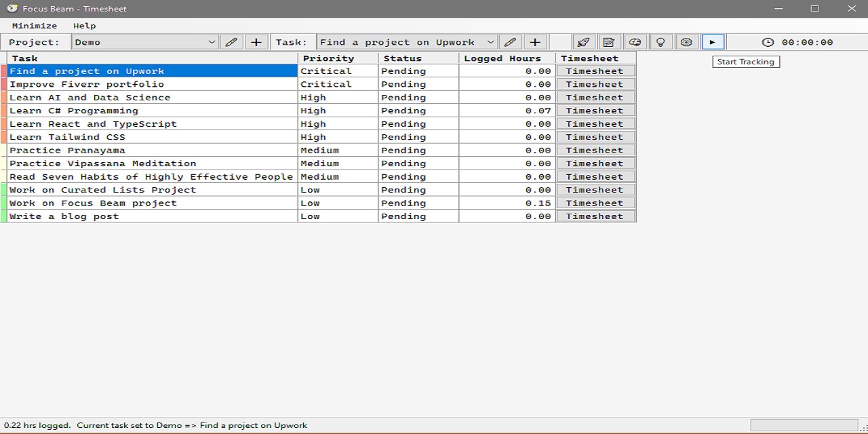Click Medium priority of Practice Pranayama
This screenshot has height=434, width=868.
[338, 151]
